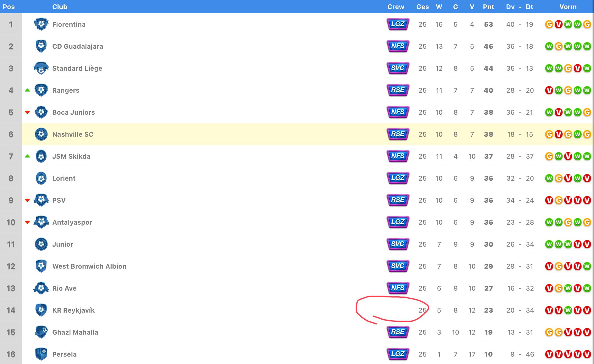Open the CD Guadalajara club name link

point(78,46)
